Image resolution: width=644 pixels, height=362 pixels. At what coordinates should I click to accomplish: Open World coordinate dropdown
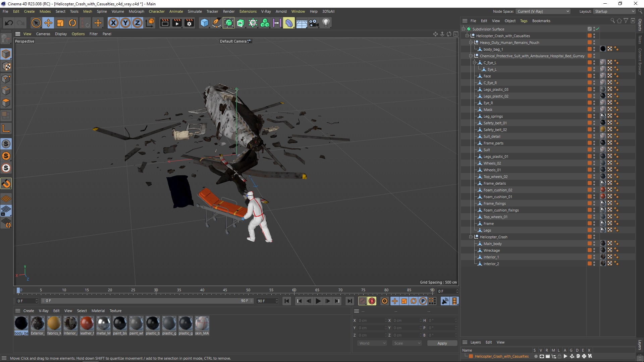pos(372,343)
